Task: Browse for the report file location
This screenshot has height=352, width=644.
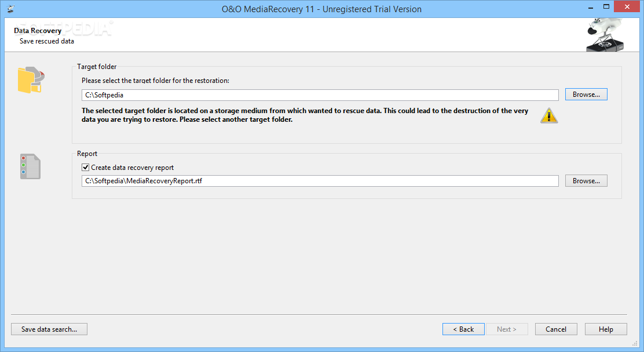Action: 586,181
